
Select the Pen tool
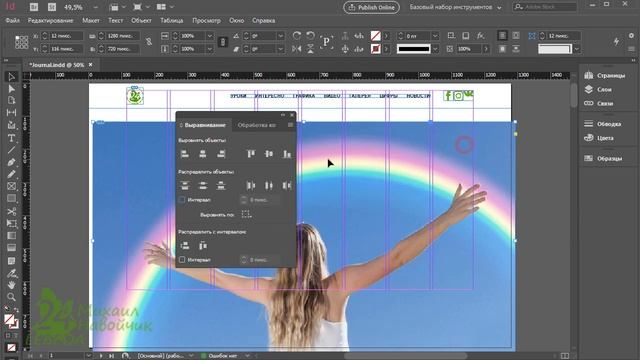pos(11,162)
